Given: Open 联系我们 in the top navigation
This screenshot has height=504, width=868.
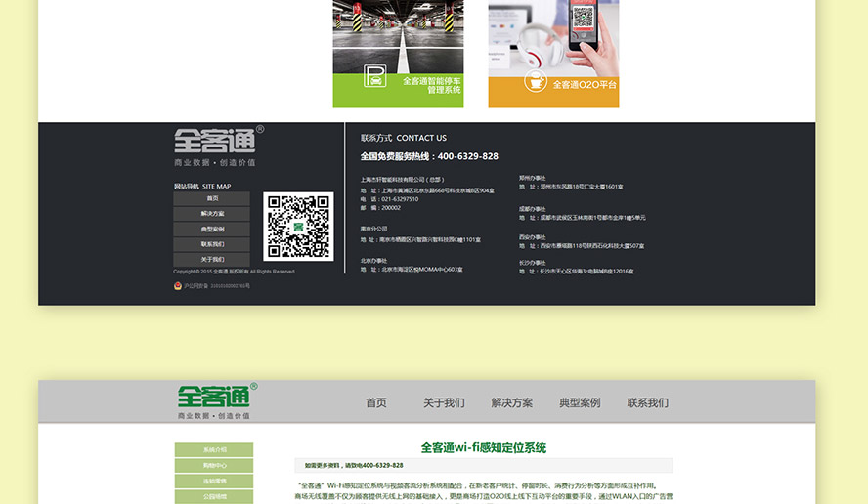Looking at the screenshot, I should [x=648, y=402].
